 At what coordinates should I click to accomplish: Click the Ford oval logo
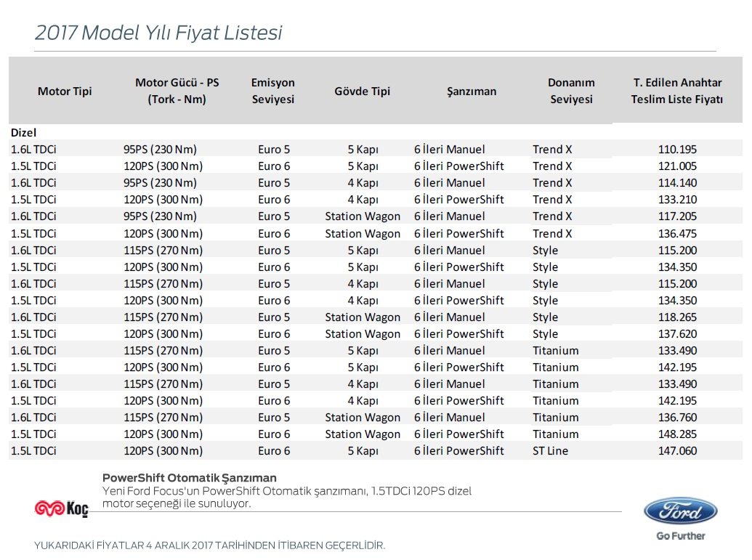pyautogui.click(x=680, y=511)
